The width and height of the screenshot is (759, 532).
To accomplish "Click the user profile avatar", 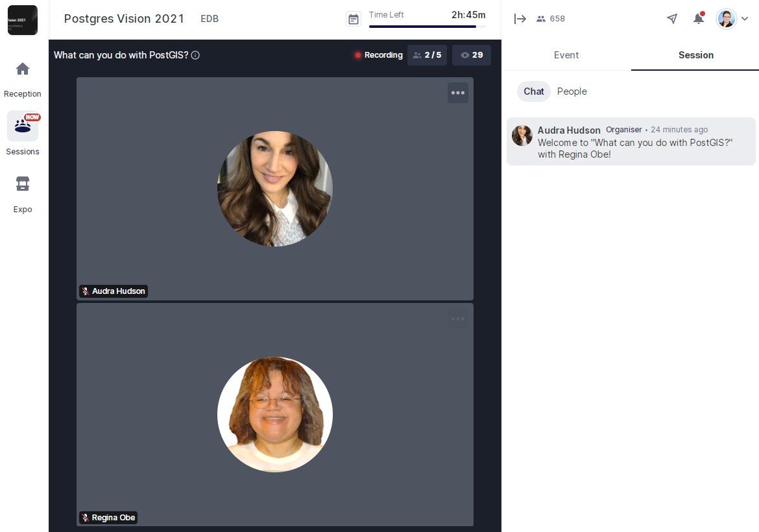I will tap(726, 19).
